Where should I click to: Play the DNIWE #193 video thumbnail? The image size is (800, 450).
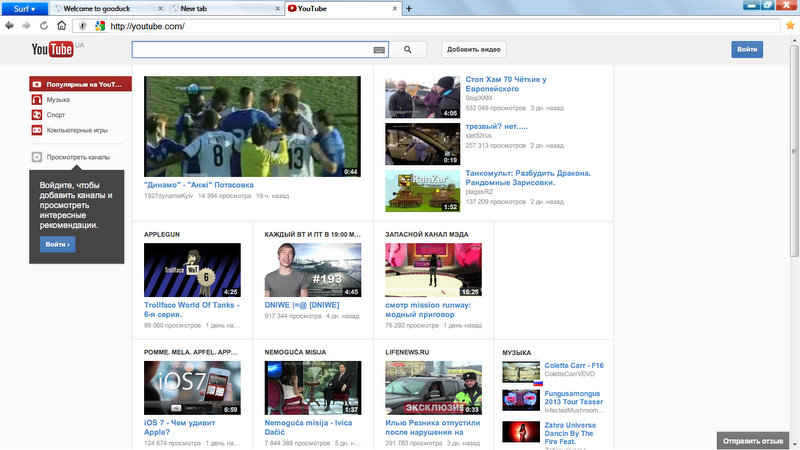[313, 270]
